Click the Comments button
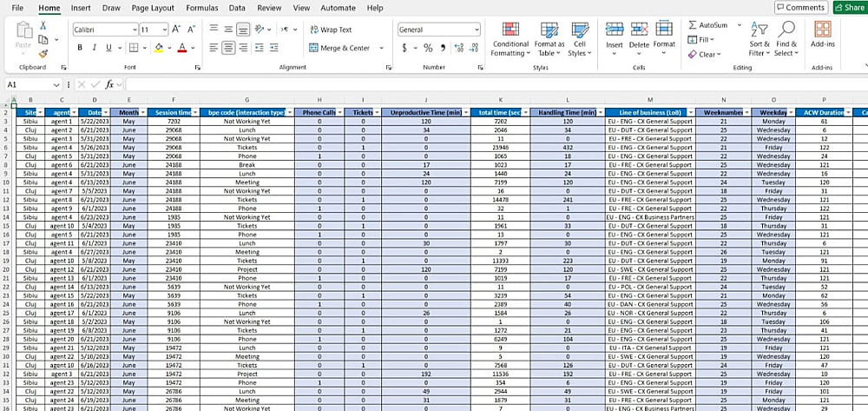The height and width of the screenshot is (411, 868). click(x=801, y=8)
